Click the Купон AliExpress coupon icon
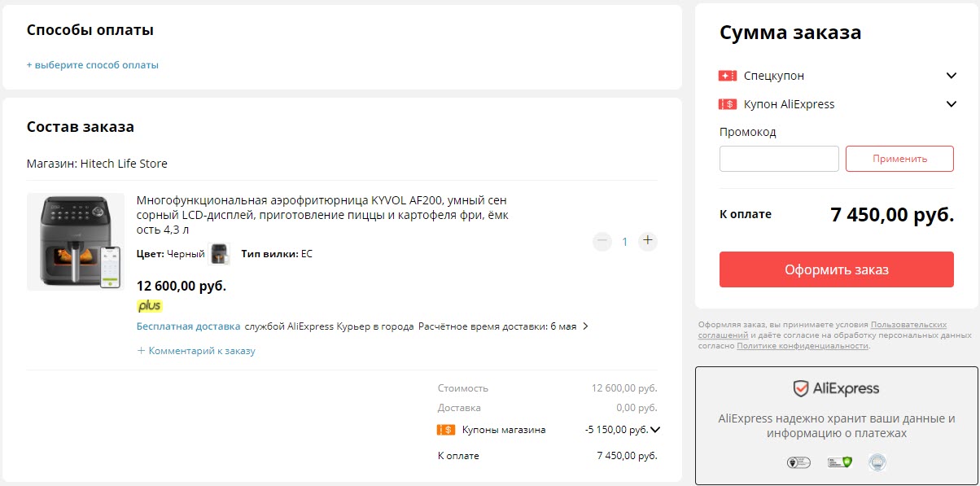Screen dimensions: 980x486 point(727,104)
